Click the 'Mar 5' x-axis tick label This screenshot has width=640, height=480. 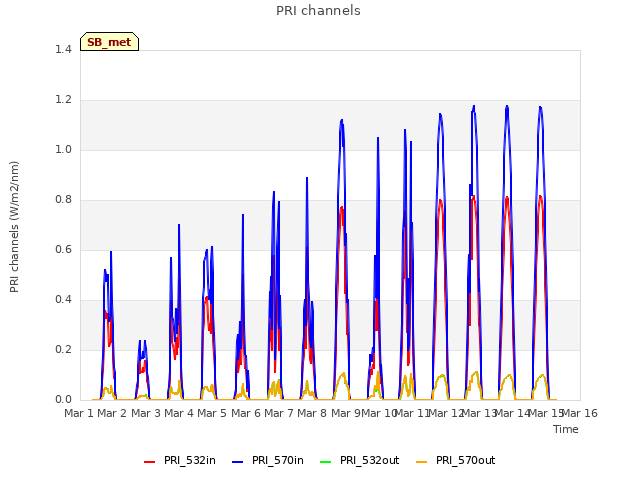point(212,413)
